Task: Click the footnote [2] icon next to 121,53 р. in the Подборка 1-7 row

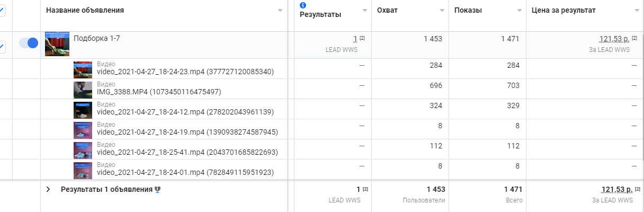Action: click(634, 38)
